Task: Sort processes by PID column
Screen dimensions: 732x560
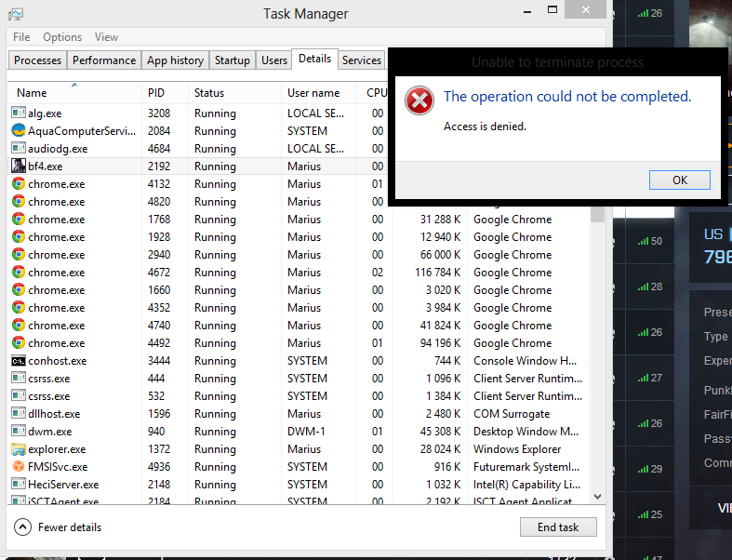Action: [165, 92]
